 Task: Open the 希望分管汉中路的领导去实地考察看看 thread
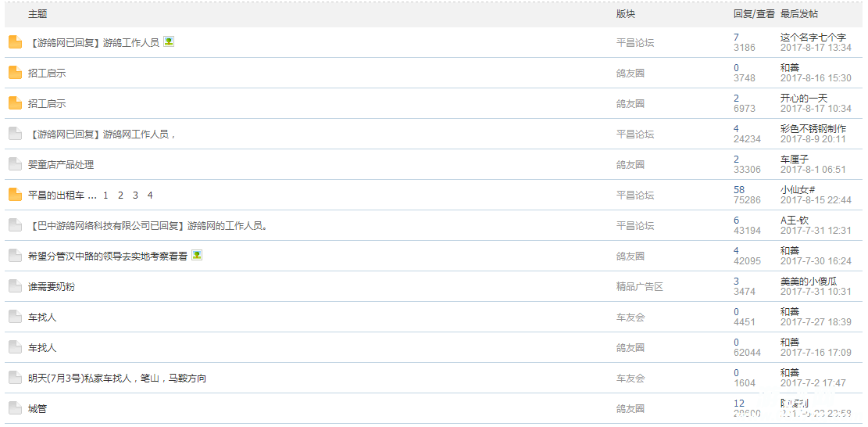[108, 257]
